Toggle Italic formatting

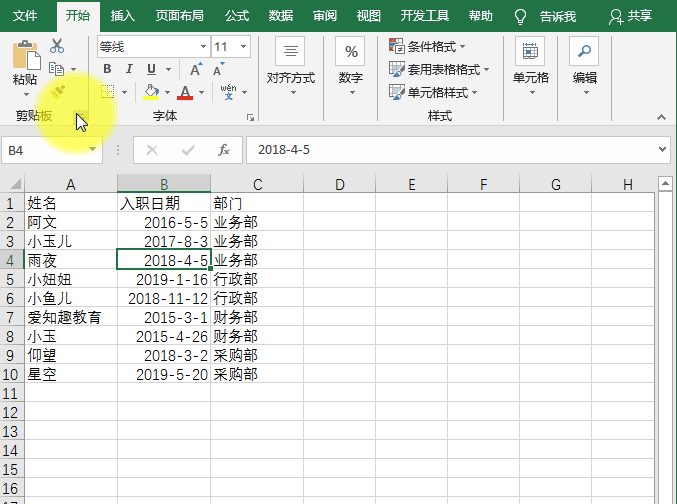[129, 69]
